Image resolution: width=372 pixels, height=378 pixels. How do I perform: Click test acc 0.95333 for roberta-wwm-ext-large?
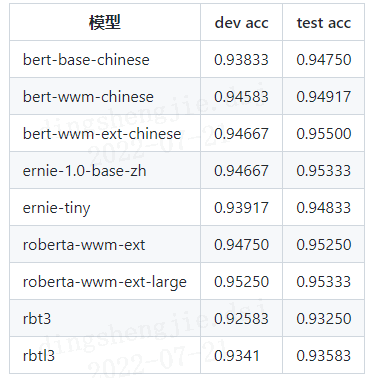pos(324,282)
